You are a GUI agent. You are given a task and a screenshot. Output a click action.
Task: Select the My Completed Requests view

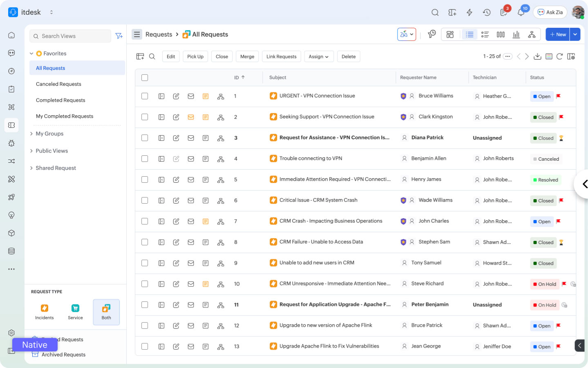click(65, 116)
